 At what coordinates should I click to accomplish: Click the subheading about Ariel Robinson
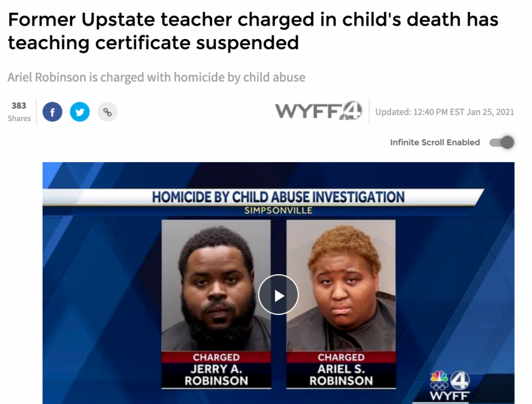coord(156,77)
